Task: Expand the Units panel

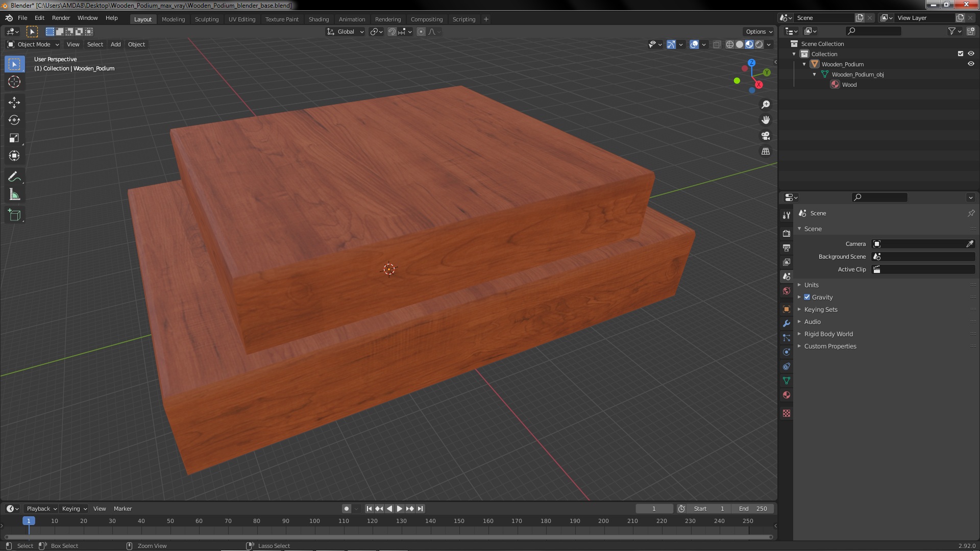Action: coord(811,285)
